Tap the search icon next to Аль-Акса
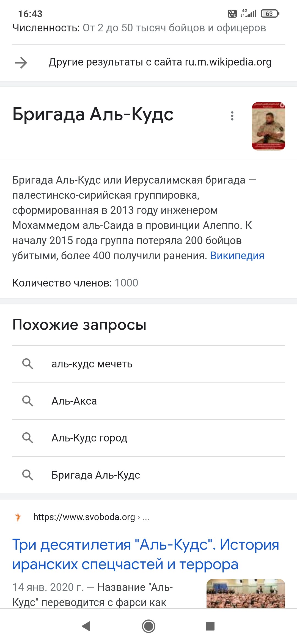Image resolution: width=297 pixels, height=644 pixels. coord(28,401)
